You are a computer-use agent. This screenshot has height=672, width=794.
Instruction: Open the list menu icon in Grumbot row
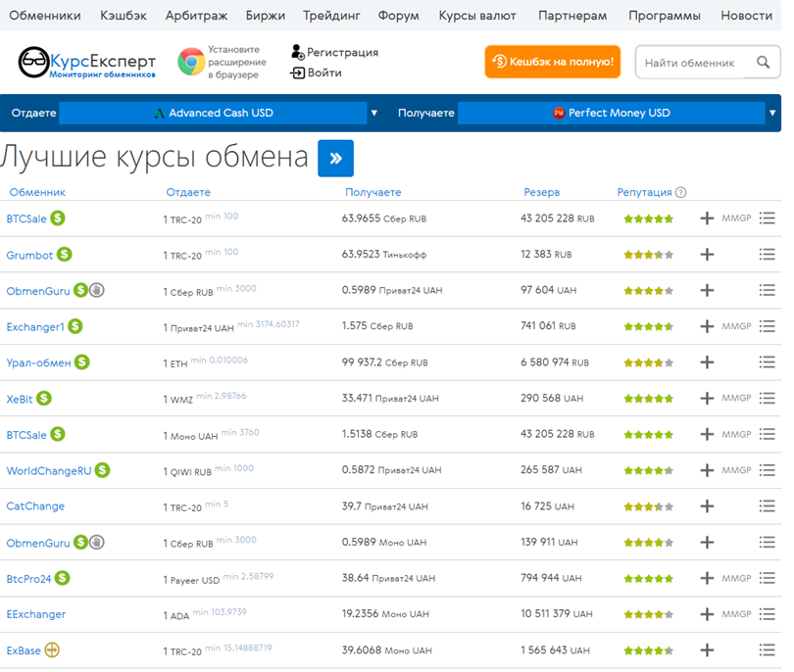tap(768, 255)
